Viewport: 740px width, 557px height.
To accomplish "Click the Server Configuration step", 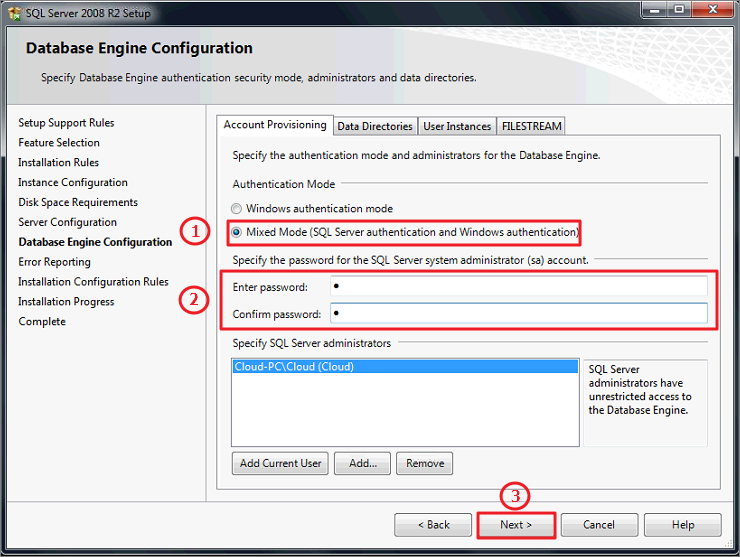I will click(67, 222).
